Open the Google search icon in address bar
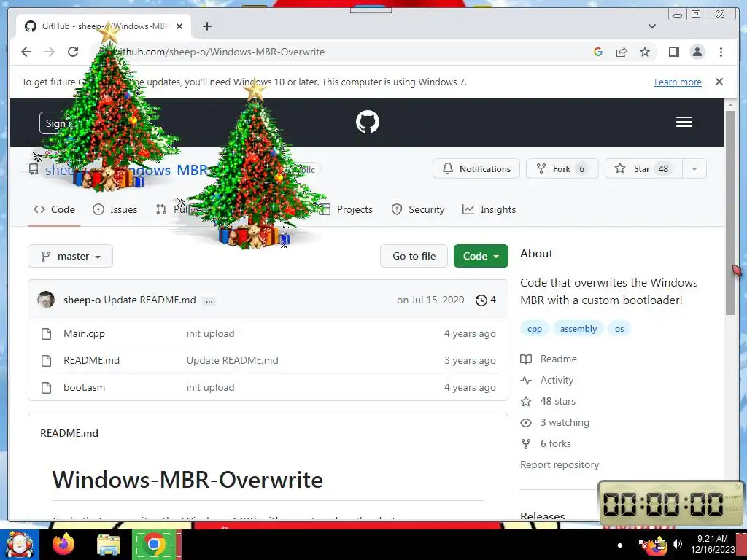The height and width of the screenshot is (560, 747). coord(598,52)
